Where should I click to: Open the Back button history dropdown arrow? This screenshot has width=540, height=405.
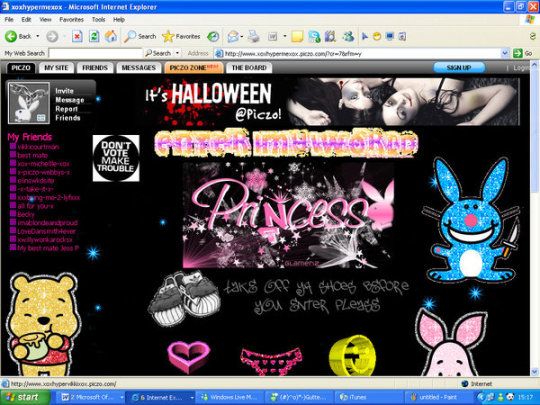pos(38,36)
